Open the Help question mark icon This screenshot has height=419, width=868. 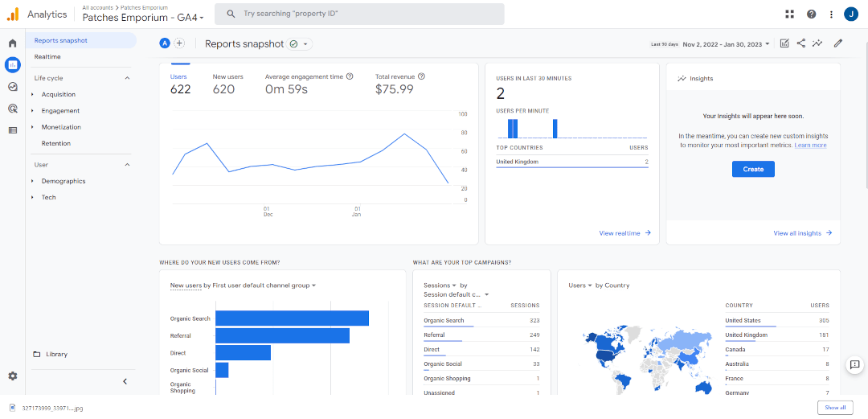click(811, 14)
